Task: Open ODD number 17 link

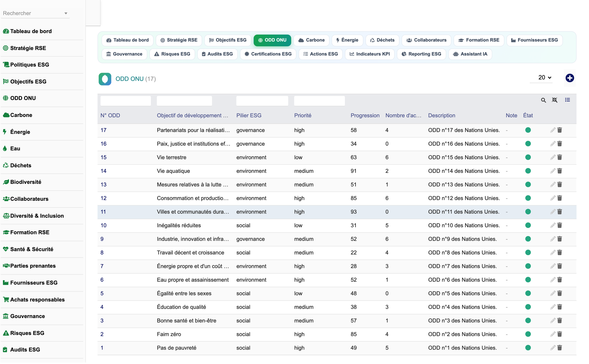Action: click(104, 130)
